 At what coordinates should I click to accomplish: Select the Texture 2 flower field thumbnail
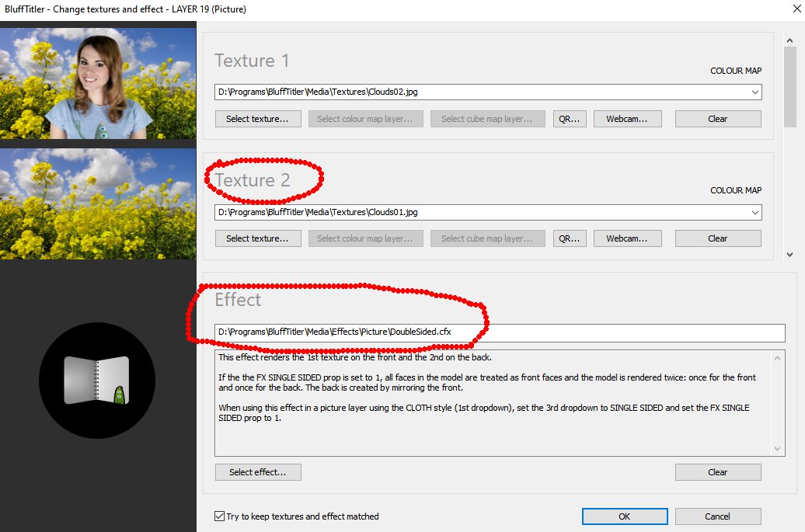pyautogui.click(x=98, y=203)
